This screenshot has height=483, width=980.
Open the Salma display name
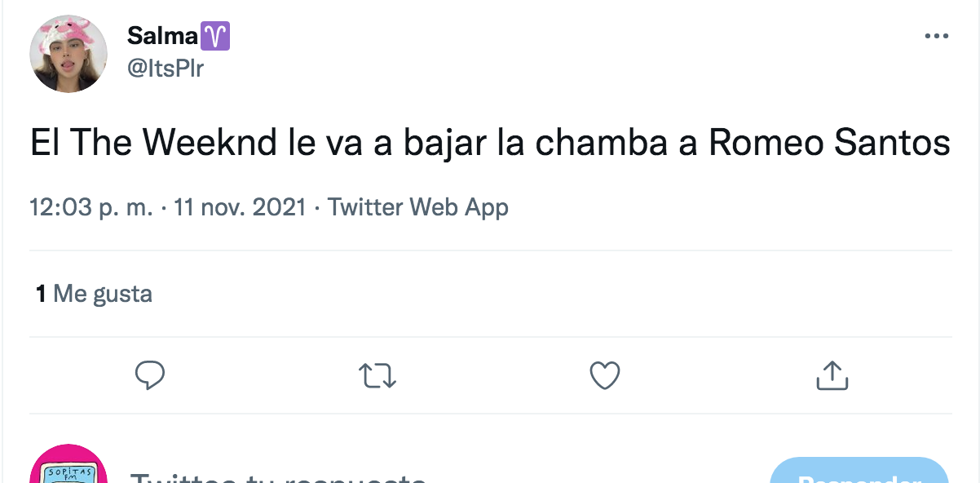pyautogui.click(x=163, y=36)
